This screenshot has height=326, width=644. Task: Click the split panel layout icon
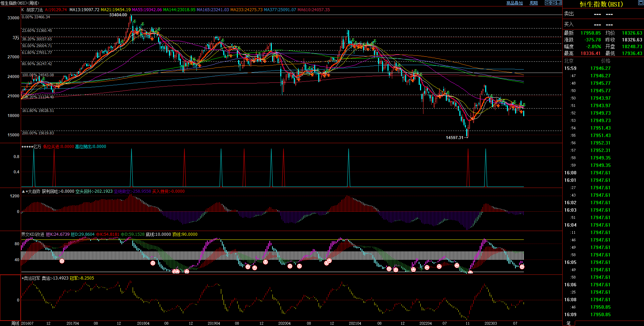pos(559,3)
